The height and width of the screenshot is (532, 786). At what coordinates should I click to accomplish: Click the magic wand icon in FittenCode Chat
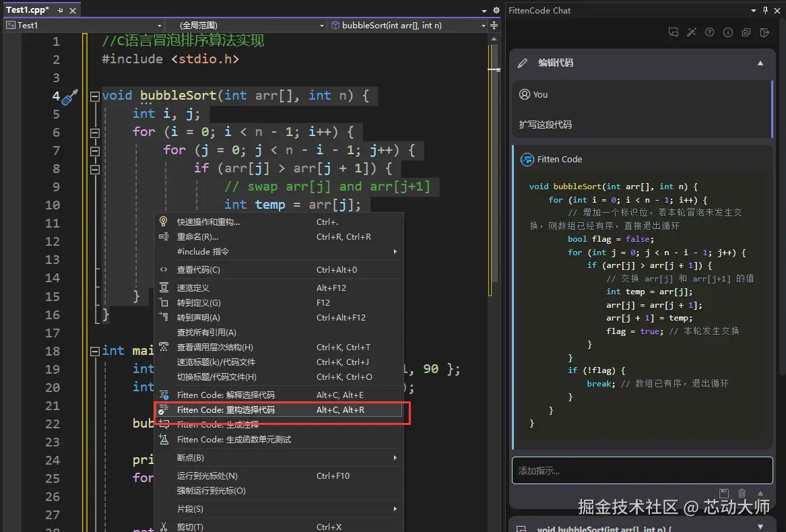click(691, 32)
